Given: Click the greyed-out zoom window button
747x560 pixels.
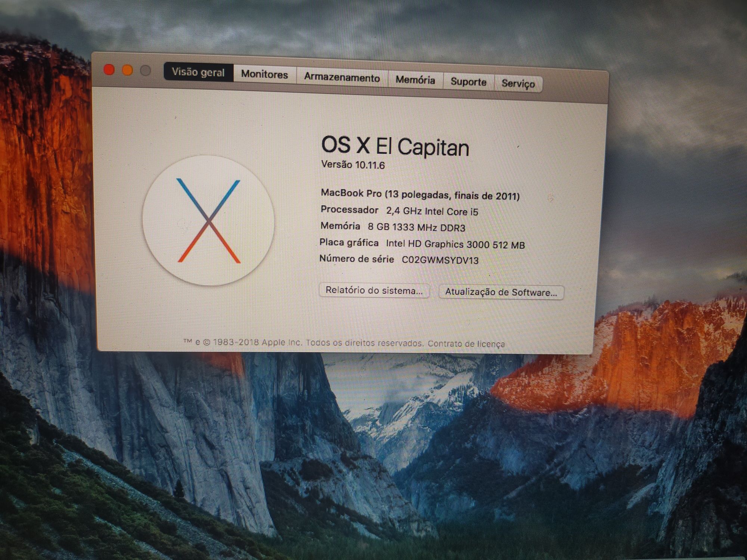Looking at the screenshot, I should [x=145, y=70].
